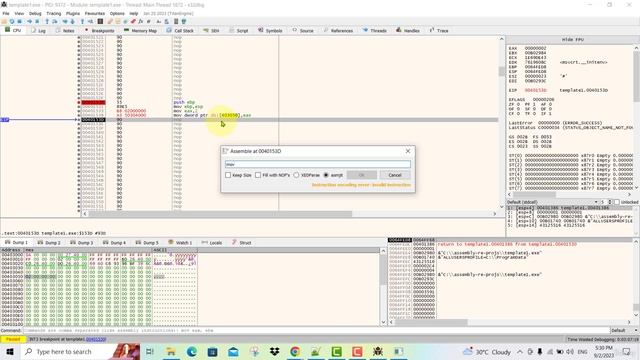Image resolution: width=640 pixels, height=360 pixels.
Task: Expand hidden system tray icons chevron
Action: pyautogui.click(x=520, y=351)
